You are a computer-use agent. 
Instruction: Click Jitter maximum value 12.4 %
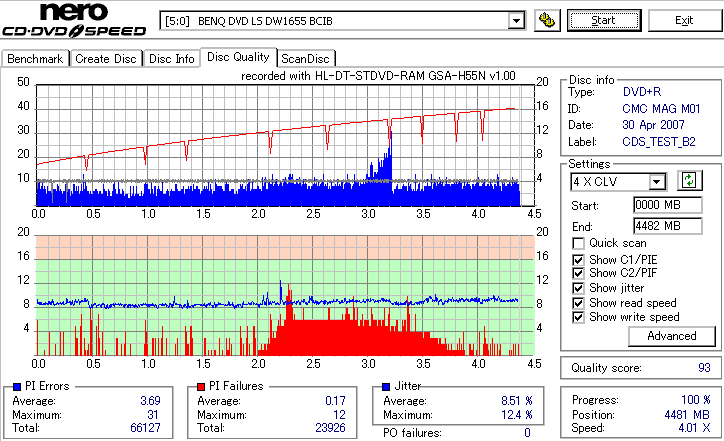[517, 415]
